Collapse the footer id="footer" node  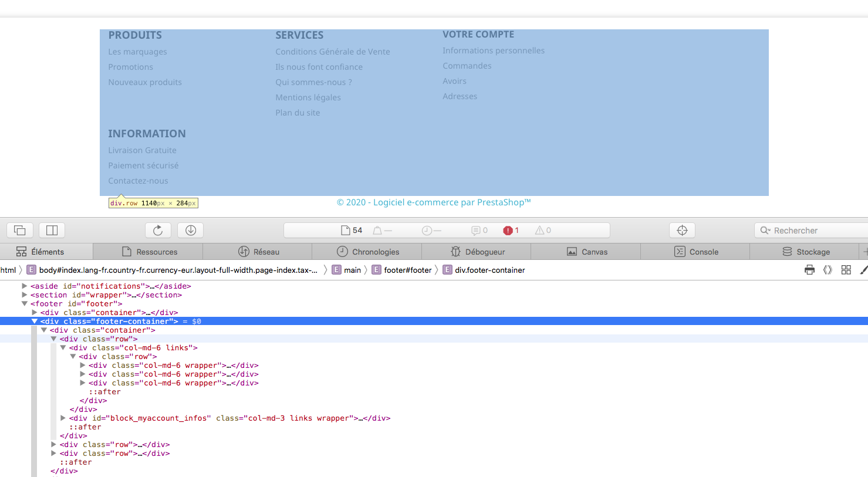(x=25, y=304)
